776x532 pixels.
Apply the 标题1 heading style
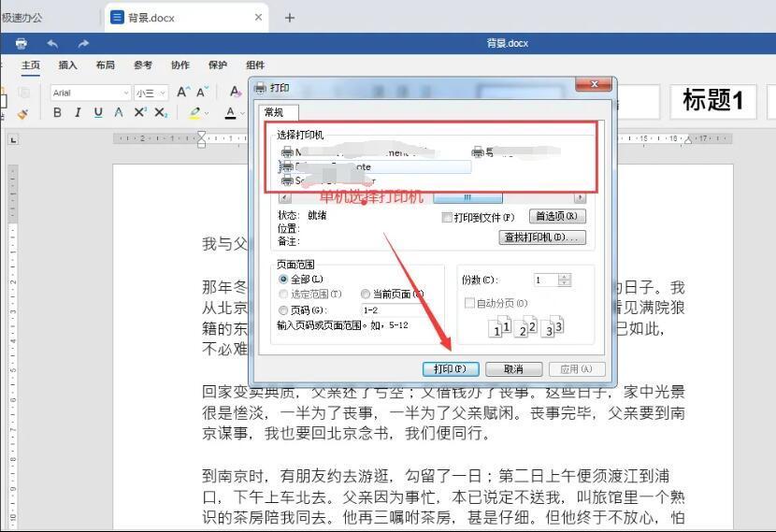pos(713,101)
